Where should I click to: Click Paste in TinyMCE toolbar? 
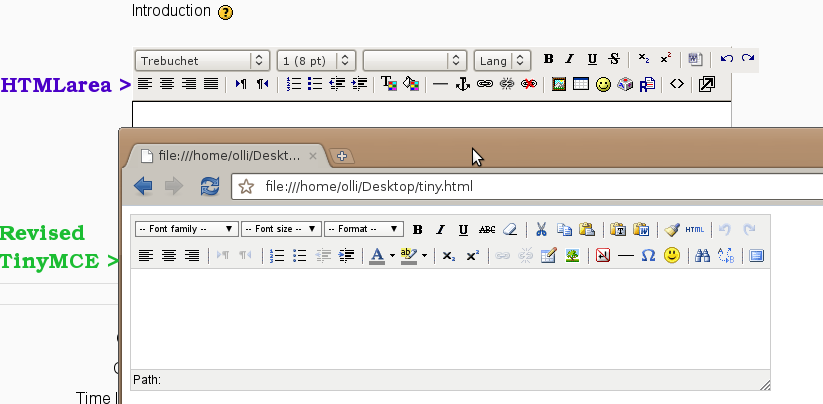pyautogui.click(x=587, y=229)
